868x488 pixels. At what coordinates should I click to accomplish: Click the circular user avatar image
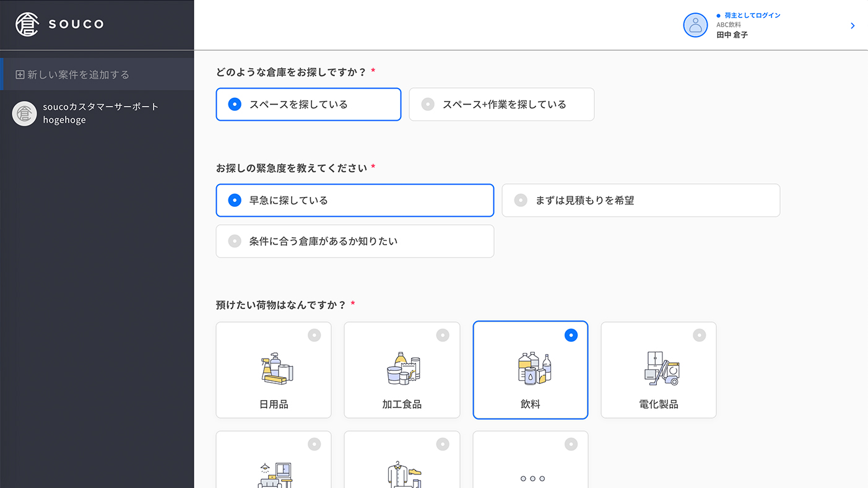[x=695, y=25]
